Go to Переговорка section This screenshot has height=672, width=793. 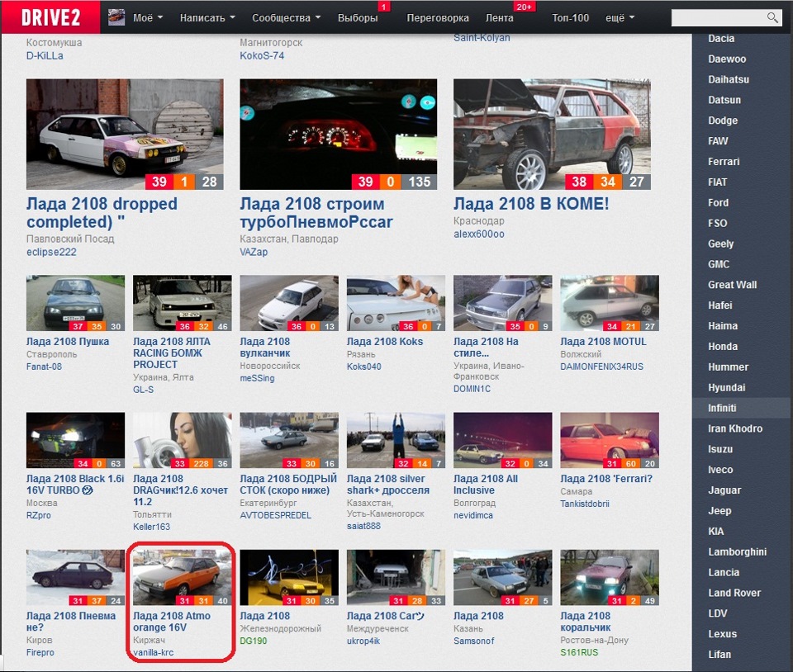[438, 17]
